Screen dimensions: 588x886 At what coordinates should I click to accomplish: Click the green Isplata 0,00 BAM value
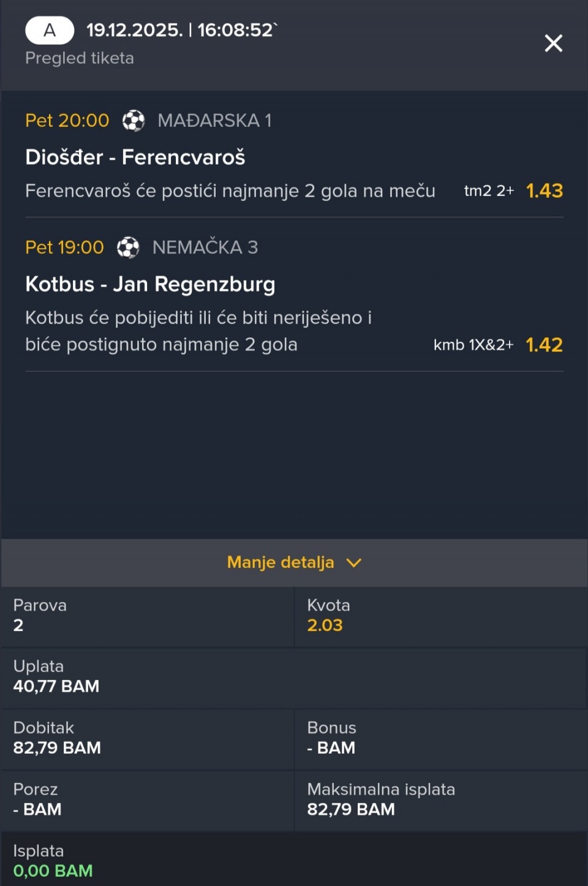tap(53, 870)
